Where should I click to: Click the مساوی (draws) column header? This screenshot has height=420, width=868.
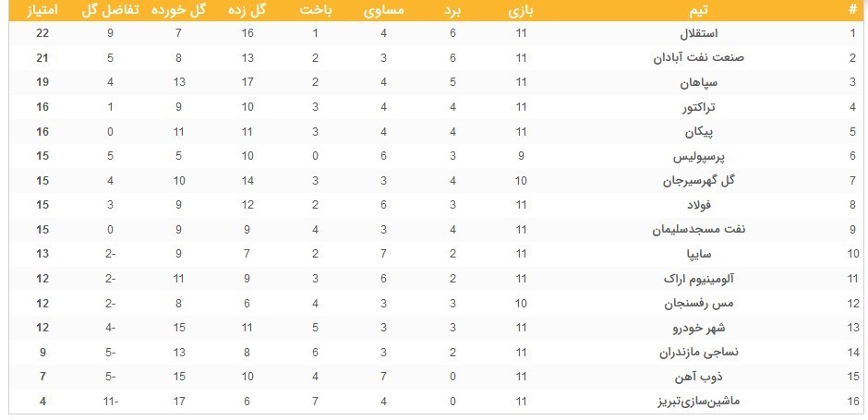click(x=383, y=10)
